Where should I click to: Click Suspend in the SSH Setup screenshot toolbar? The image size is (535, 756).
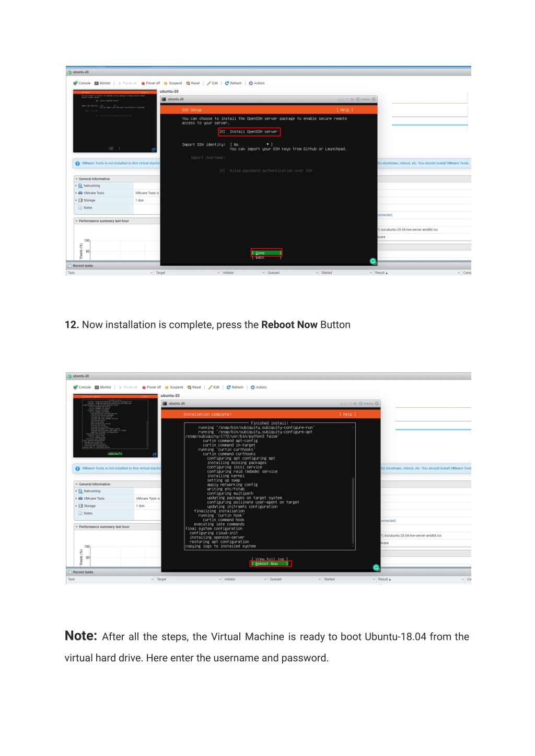point(173,83)
